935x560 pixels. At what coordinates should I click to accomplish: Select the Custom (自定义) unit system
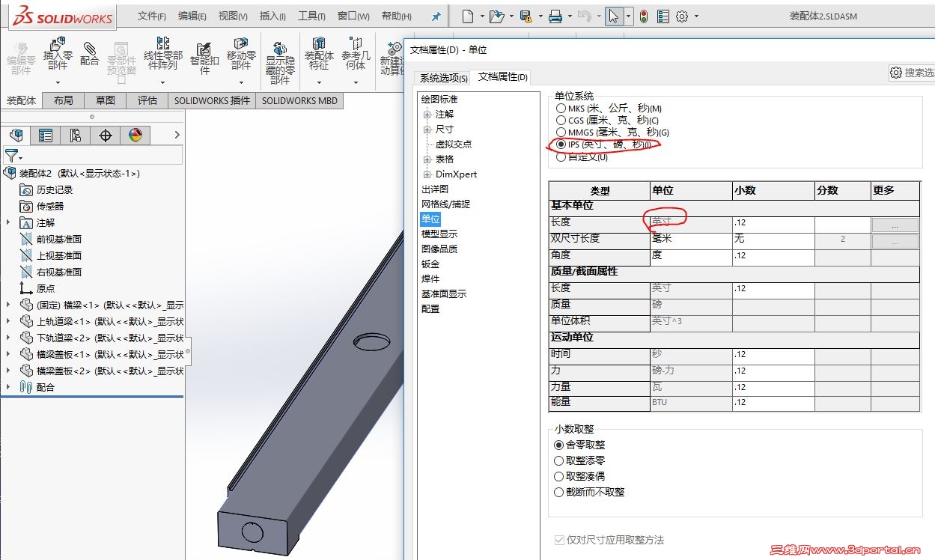pos(561,156)
